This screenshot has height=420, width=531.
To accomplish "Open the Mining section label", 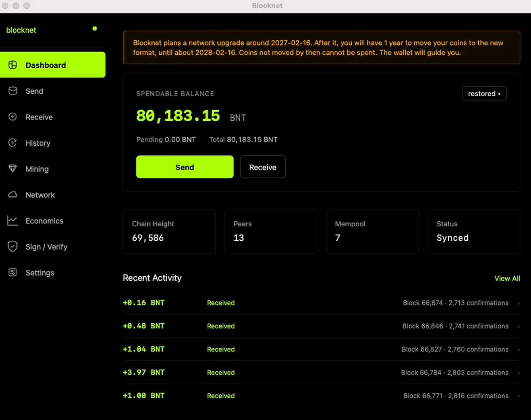I will click(x=37, y=169).
